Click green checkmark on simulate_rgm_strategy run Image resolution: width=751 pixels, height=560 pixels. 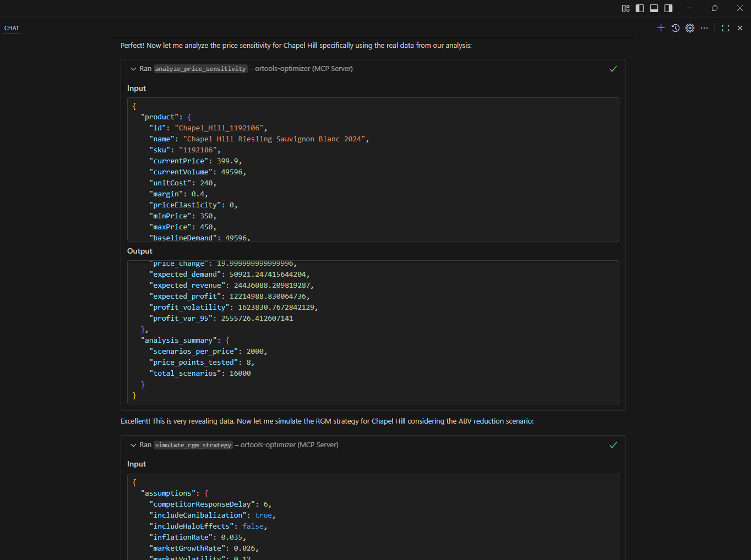tap(613, 445)
